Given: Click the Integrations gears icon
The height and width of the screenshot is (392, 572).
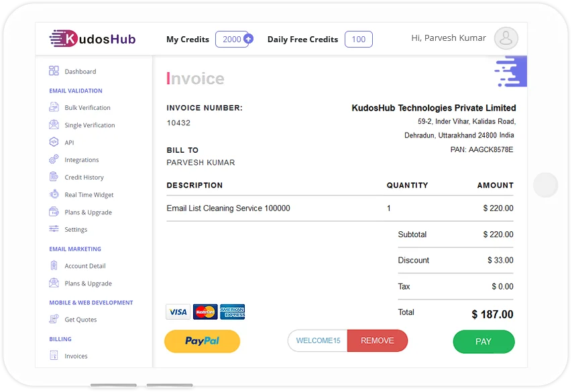Looking at the screenshot, I should (54, 159).
